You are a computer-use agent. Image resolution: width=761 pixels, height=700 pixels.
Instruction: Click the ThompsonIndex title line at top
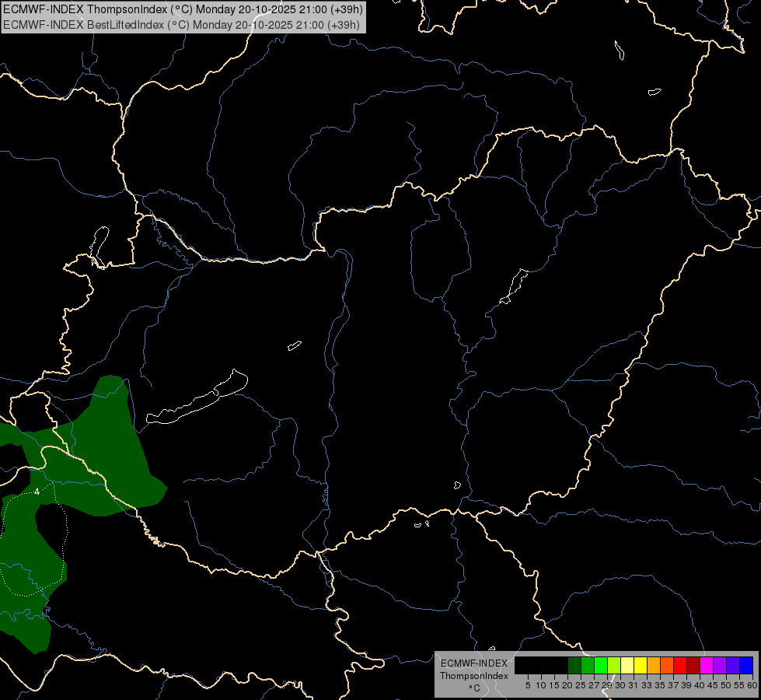(183, 9)
